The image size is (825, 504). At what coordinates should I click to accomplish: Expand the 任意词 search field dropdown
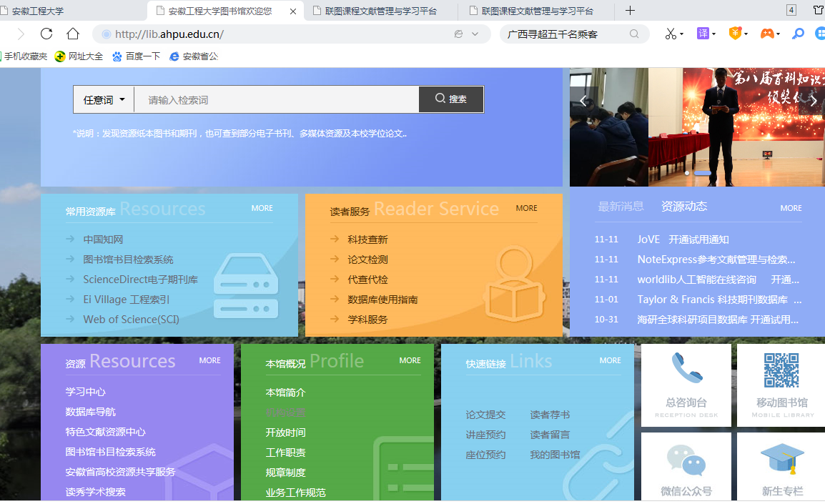tap(104, 99)
